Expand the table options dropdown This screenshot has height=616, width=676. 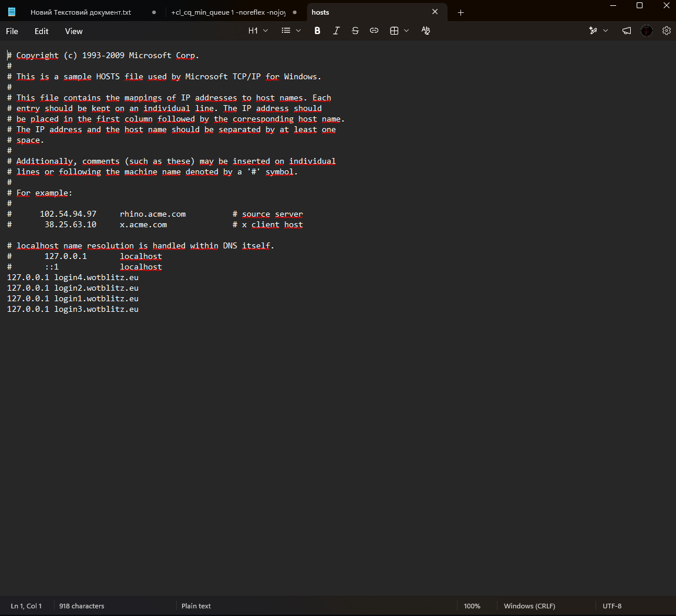(406, 31)
